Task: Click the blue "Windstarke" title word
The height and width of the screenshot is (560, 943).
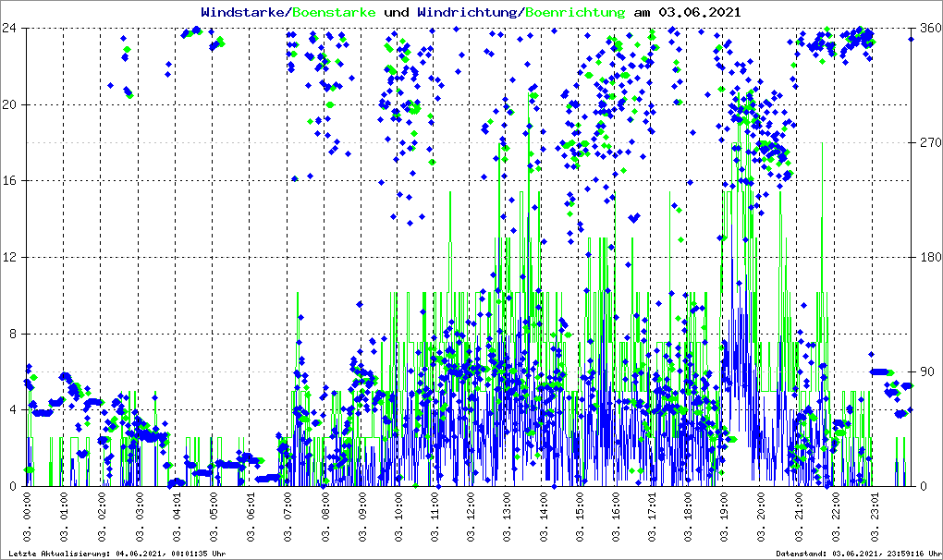Action: point(244,12)
